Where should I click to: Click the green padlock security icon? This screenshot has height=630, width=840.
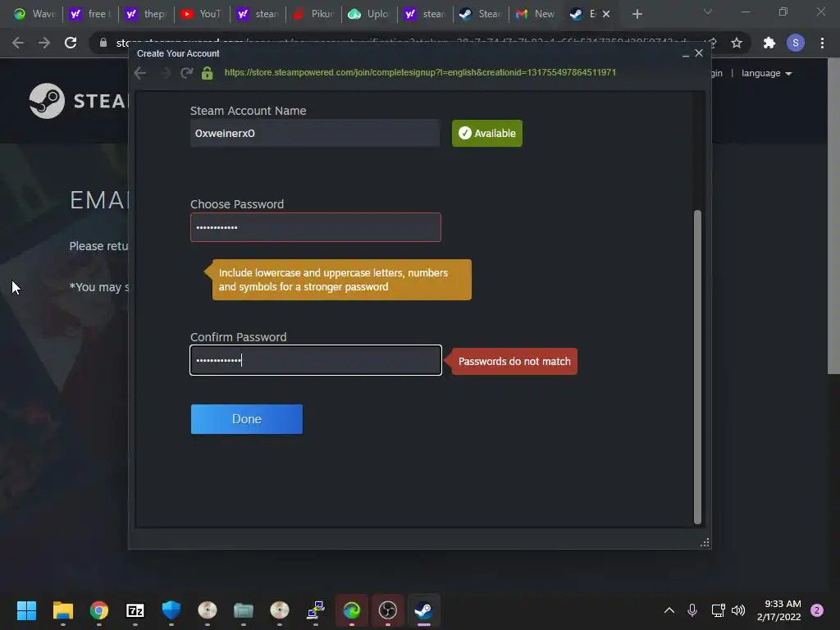pyautogui.click(x=208, y=73)
